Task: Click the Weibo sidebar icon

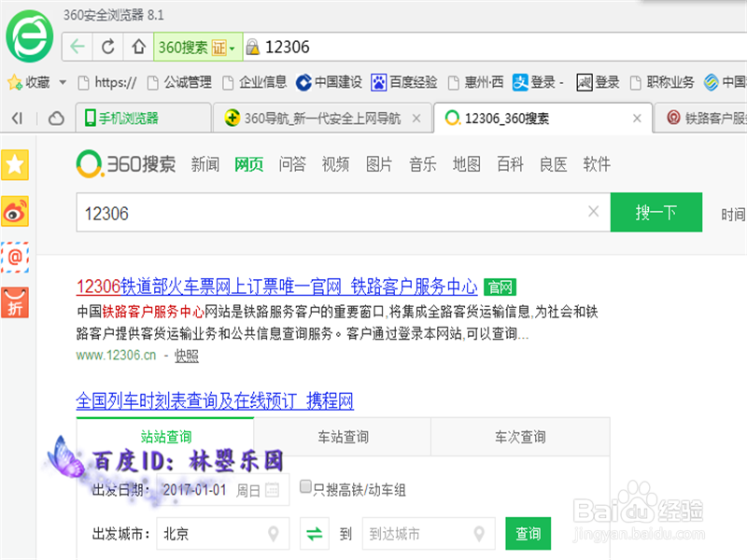Action: coord(15,210)
